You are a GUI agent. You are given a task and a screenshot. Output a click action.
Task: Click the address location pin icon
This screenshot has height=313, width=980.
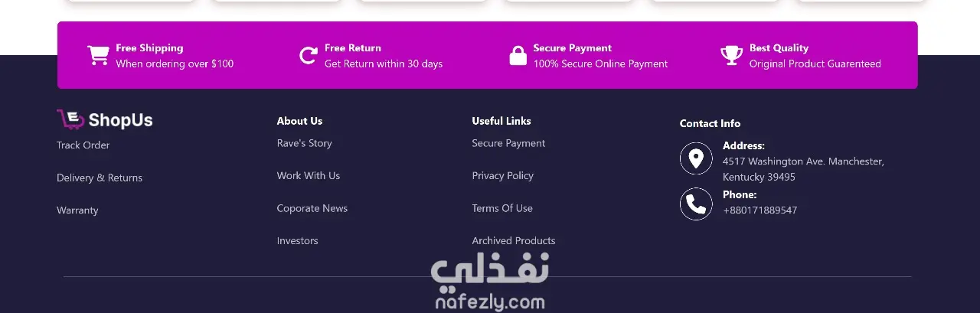pos(696,158)
